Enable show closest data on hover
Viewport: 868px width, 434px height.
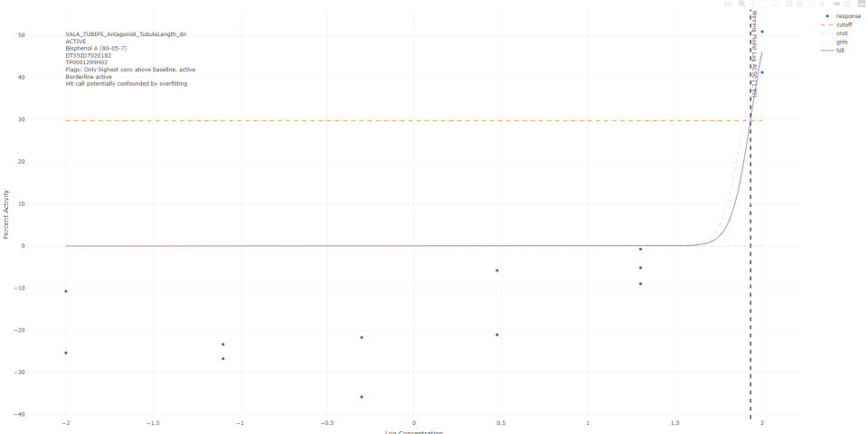tap(836, 4)
